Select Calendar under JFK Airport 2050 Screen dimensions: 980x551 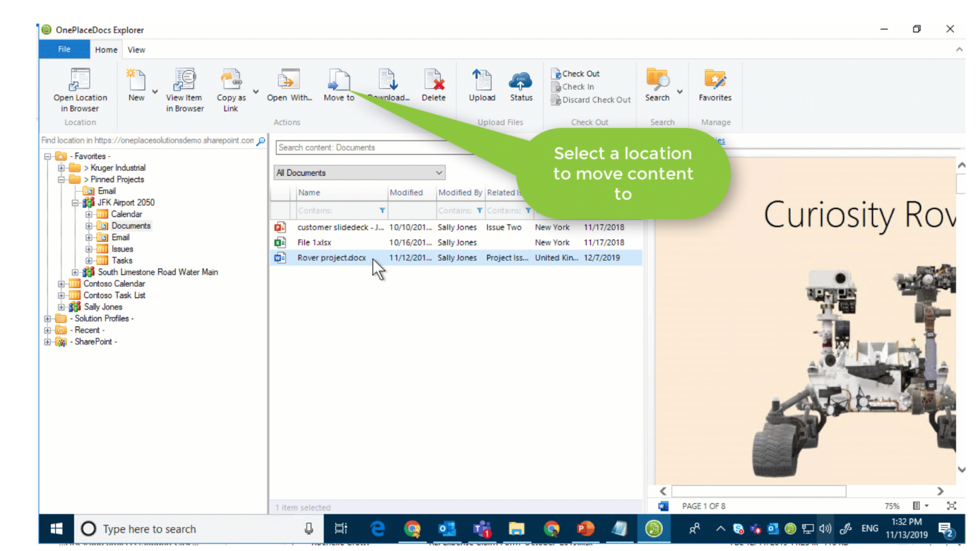[x=126, y=214]
